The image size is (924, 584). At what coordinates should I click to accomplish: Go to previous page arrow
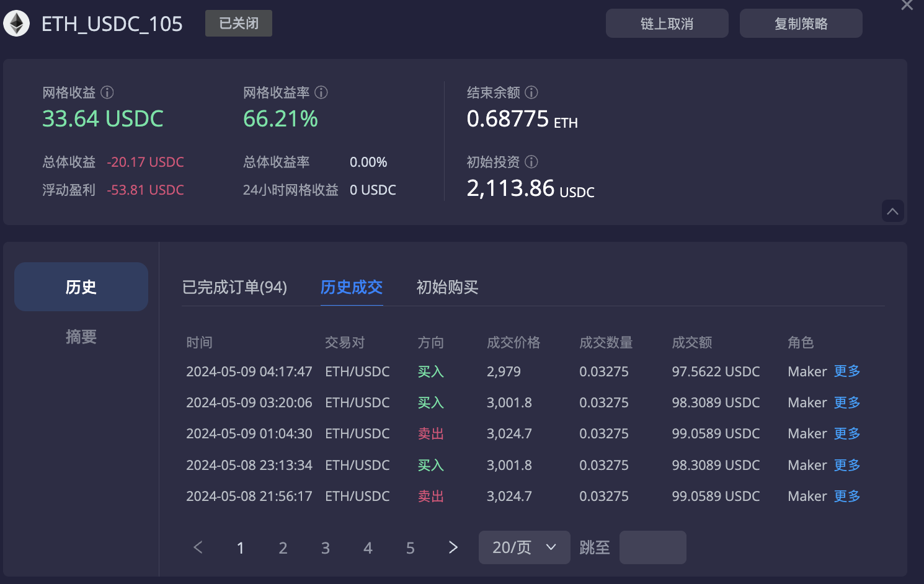point(198,547)
